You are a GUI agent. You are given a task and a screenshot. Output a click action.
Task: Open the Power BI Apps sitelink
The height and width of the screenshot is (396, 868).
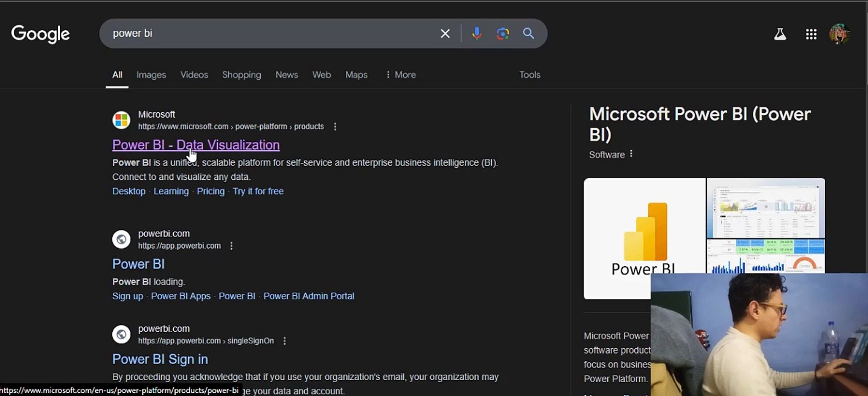(x=181, y=296)
